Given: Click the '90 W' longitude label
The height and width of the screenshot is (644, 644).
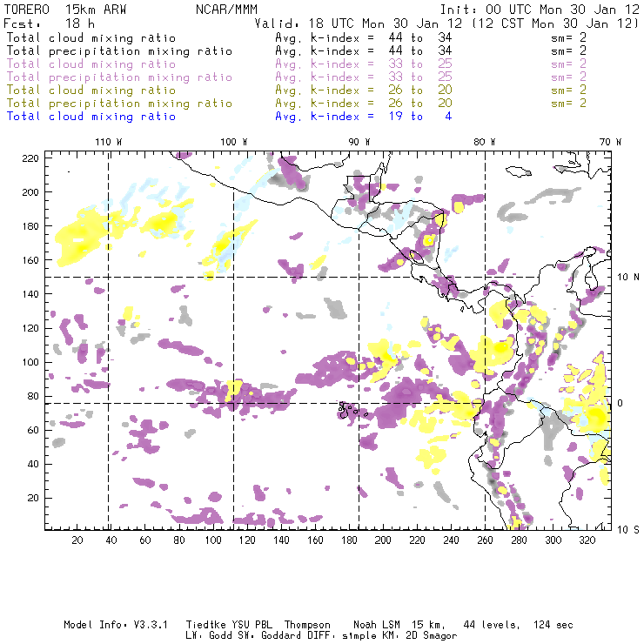Looking at the screenshot, I should point(359,142).
